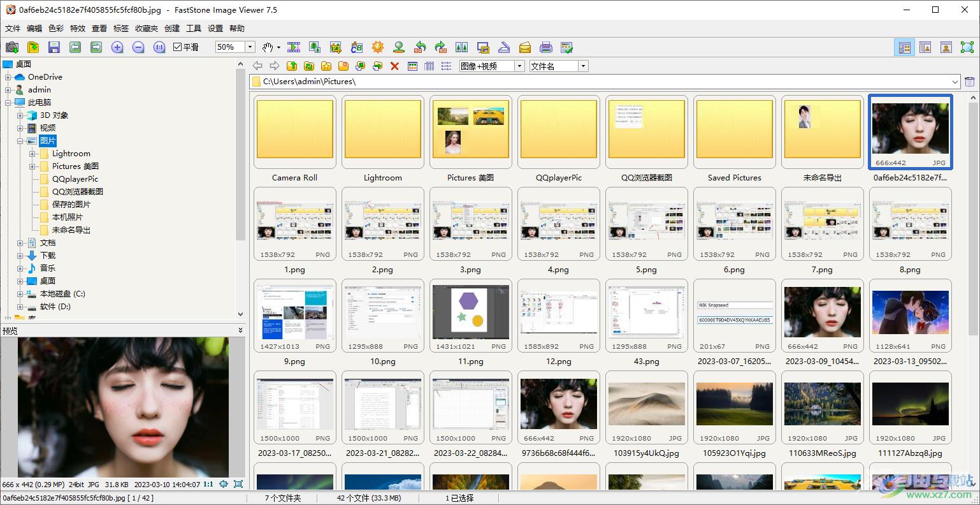Collapse the 图片 folder tree node
This screenshot has height=505, width=980.
[20, 141]
